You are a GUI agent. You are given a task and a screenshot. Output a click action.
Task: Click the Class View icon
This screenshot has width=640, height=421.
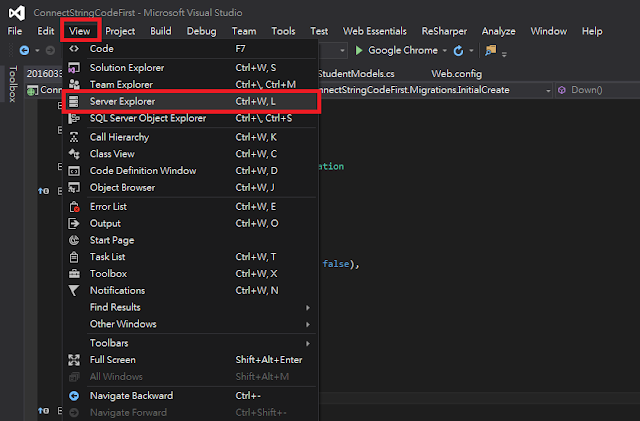[x=74, y=154]
